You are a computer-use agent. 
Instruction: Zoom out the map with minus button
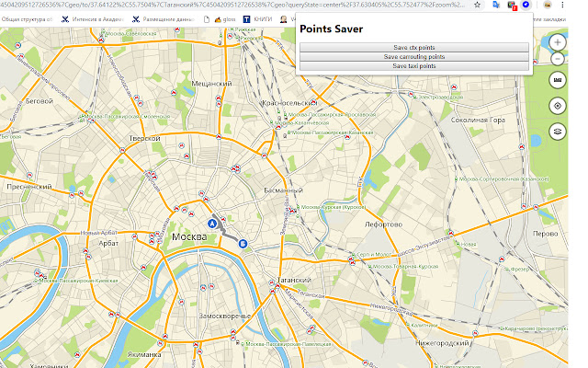pos(557,59)
